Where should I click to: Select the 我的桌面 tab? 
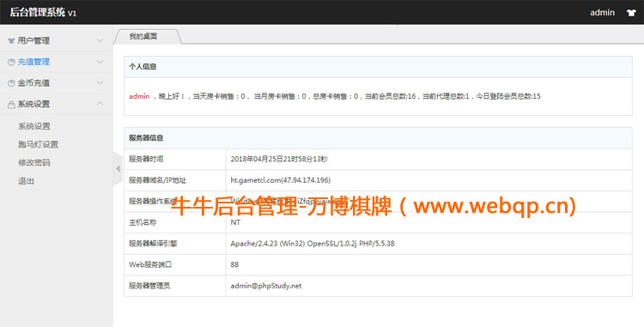click(143, 36)
